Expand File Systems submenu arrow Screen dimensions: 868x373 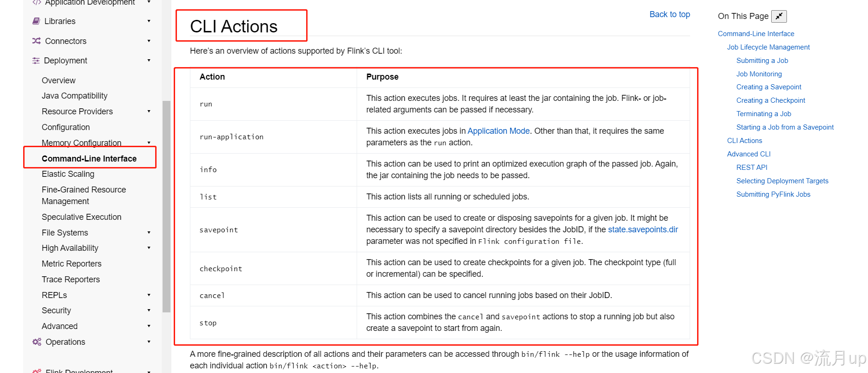point(149,233)
